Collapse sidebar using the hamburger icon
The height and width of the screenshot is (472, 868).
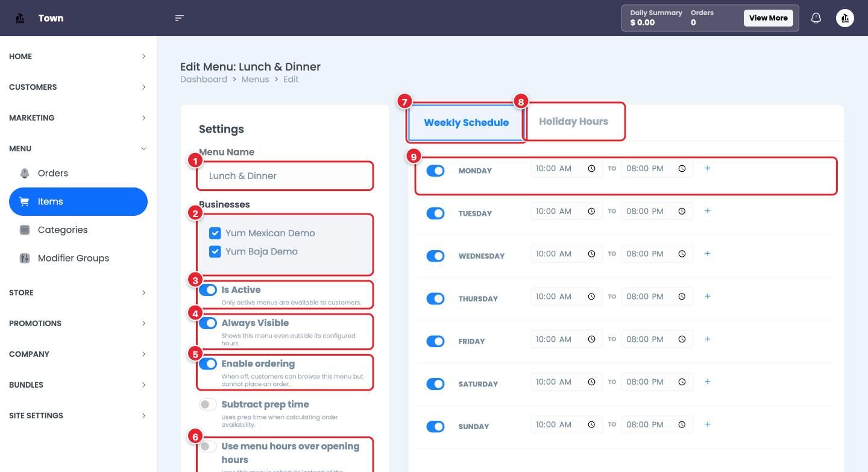point(179,18)
